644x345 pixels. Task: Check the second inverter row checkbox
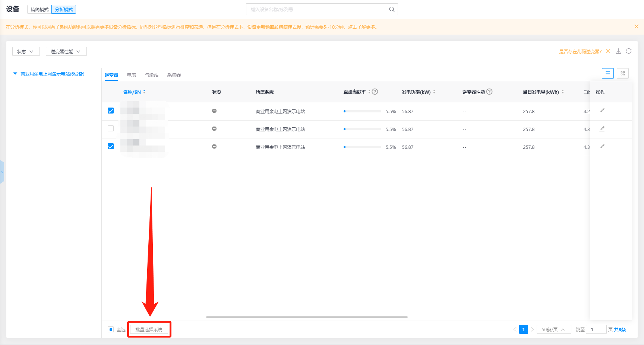(x=111, y=129)
